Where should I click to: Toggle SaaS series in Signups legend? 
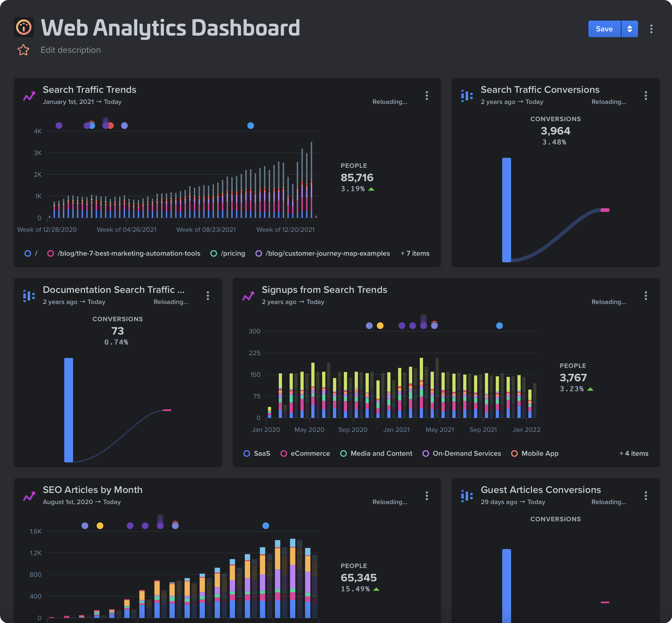pos(257,453)
